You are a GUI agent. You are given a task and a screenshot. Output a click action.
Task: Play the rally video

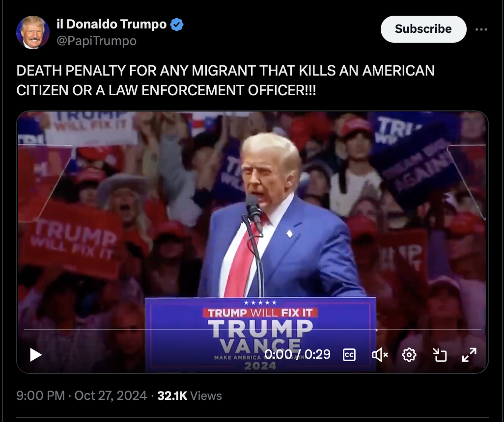click(36, 355)
